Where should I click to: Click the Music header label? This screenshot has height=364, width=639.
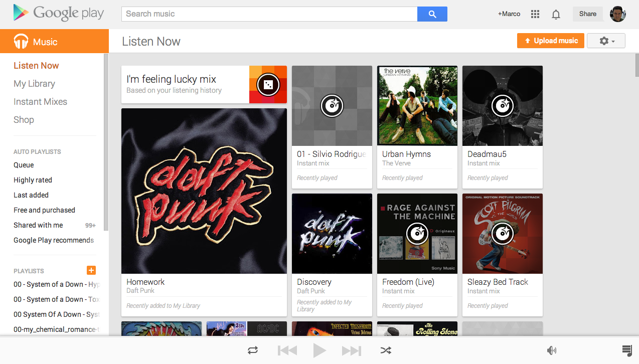45,42
